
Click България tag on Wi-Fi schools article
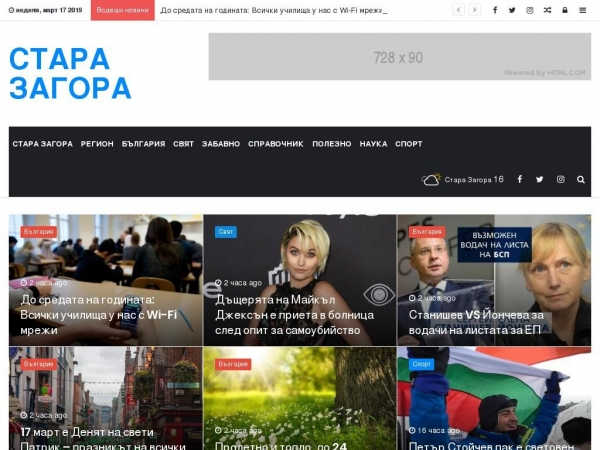click(x=38, y=232)
